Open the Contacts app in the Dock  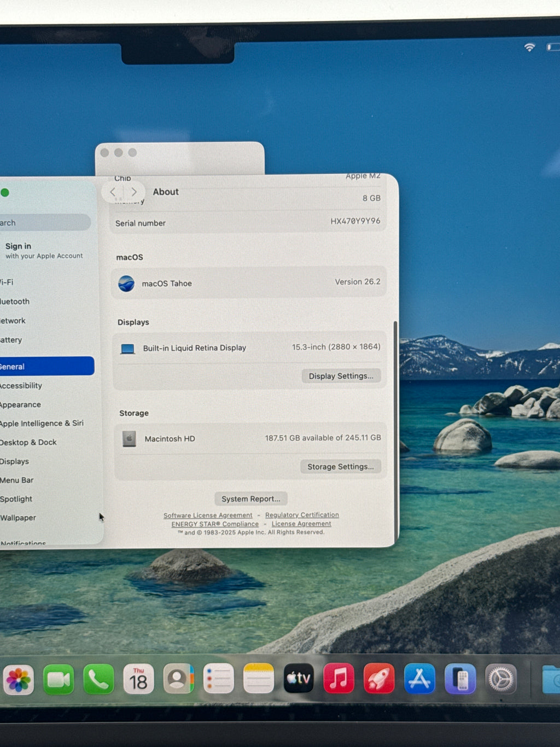click(x=178, y=679)
